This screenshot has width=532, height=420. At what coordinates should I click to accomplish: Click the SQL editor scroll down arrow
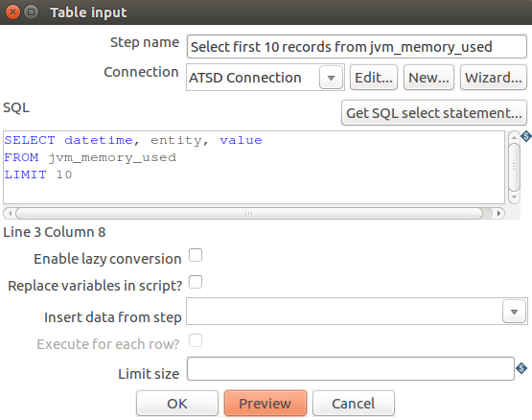tap(514, 197)
